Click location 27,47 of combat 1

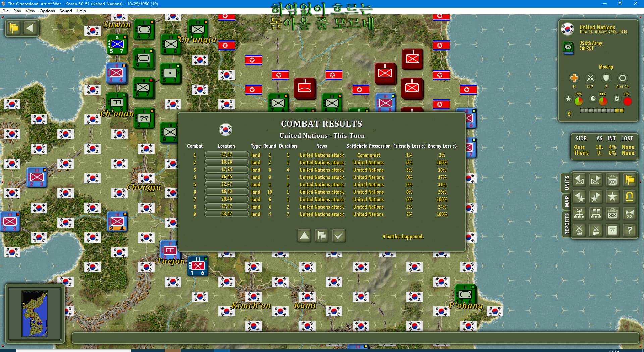[x=226, y=155]
